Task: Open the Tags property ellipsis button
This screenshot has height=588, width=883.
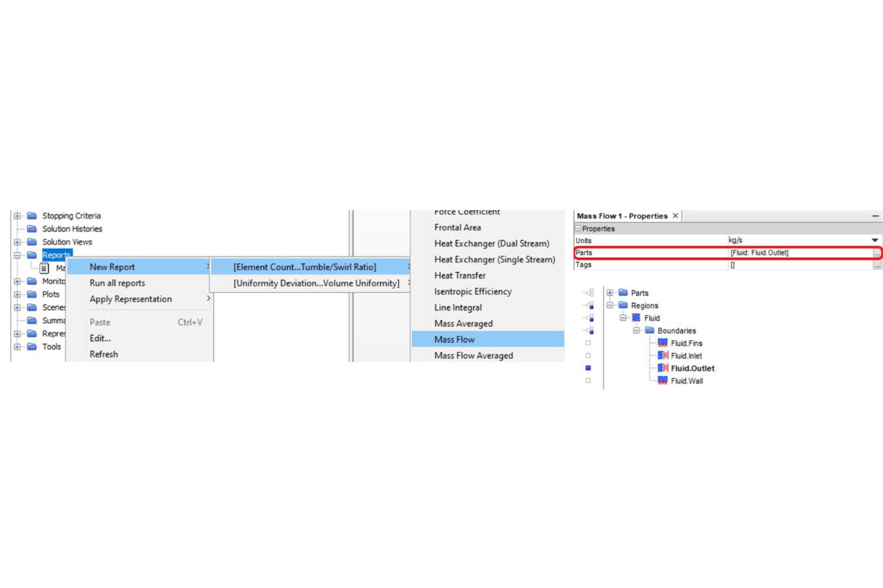Action: [x=877, y=265]
